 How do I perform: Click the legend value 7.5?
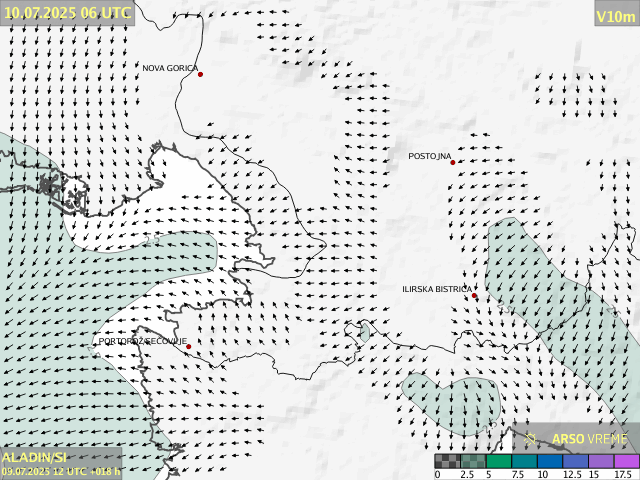tap(518, 474)
